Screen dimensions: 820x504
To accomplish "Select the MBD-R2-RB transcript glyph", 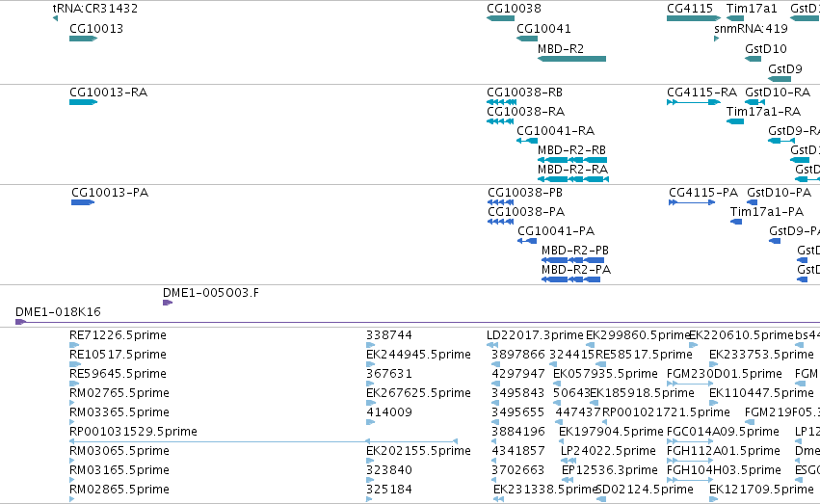I will point(572,160).
